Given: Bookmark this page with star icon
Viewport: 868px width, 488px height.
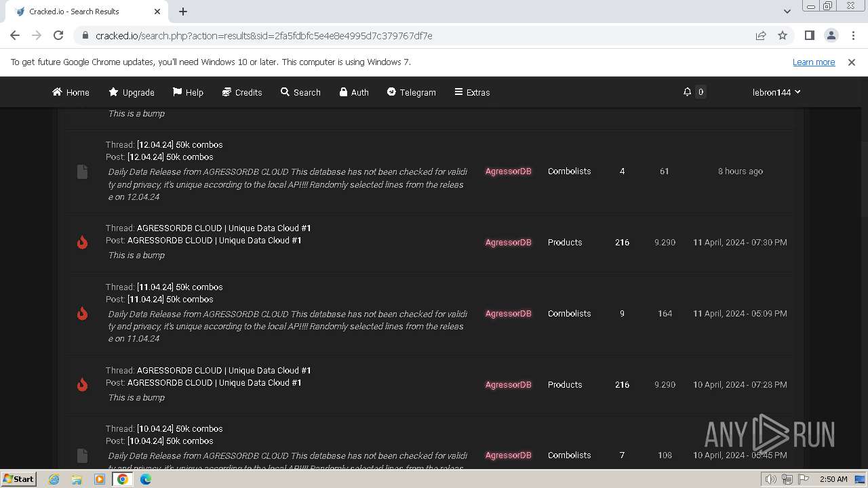Looking at the screenshot, I should [x=783, y=35].
